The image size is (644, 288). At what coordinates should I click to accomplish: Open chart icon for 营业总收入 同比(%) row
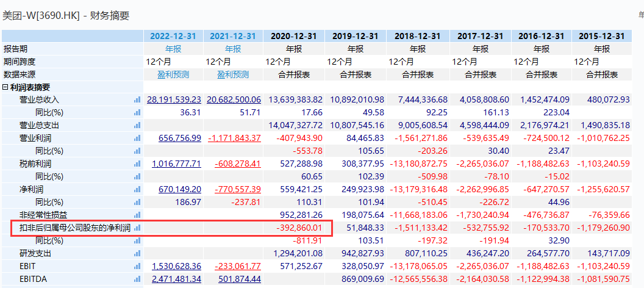pos(137,112)
